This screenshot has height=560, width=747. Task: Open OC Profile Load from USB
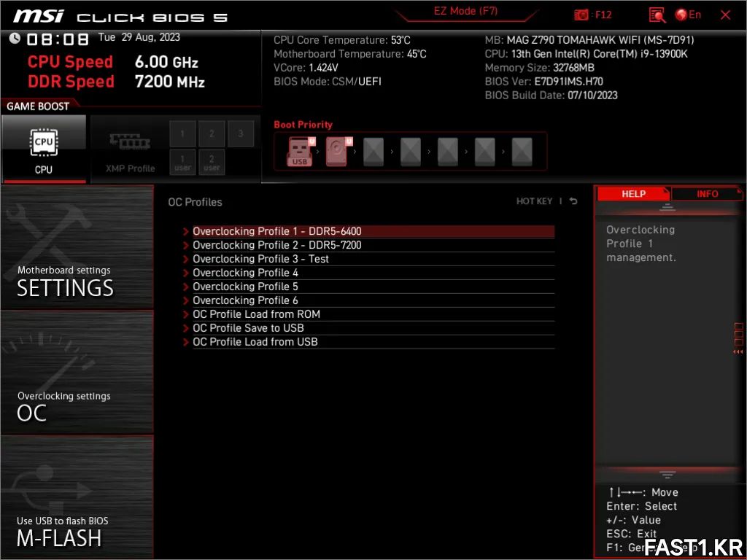click(373, 342)
